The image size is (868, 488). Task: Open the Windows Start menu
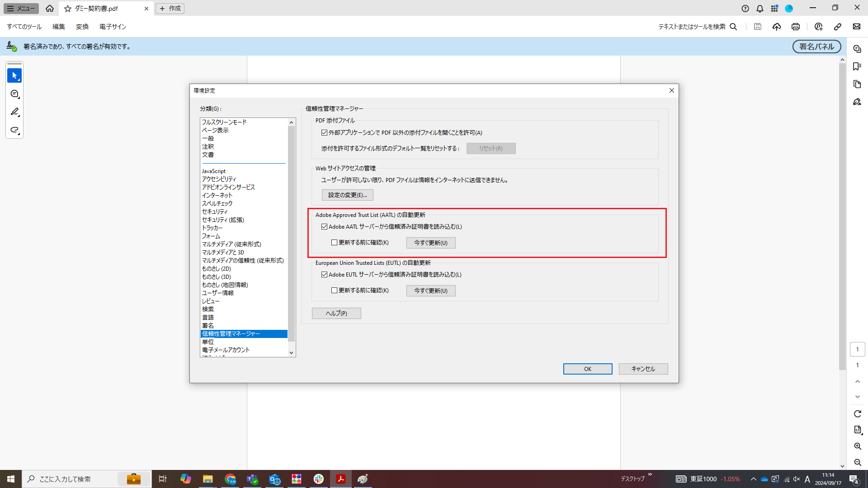11,479
